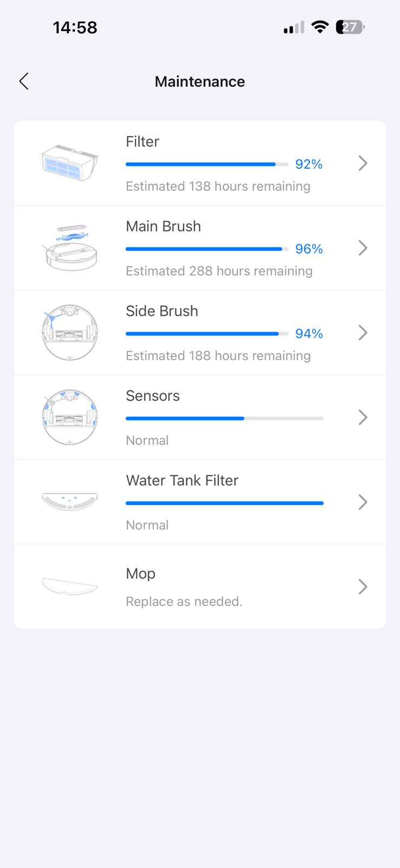Select the Mop menu entry label
This screenshot has height=868, width=400.
tap(140, 574)
